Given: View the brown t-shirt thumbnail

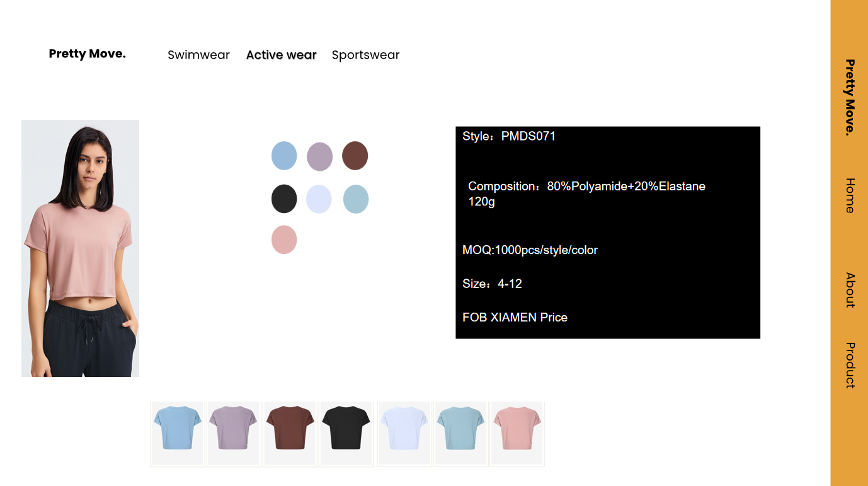Looking at the screenshot, I should (290, 434).
